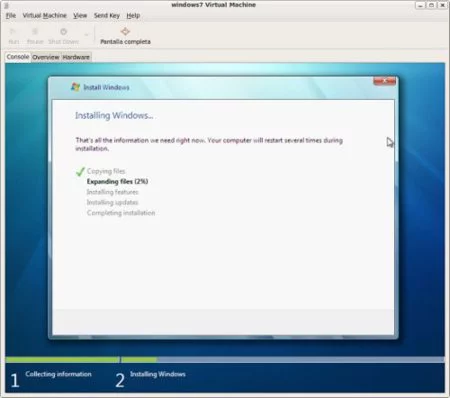Open the File menu

11,15
